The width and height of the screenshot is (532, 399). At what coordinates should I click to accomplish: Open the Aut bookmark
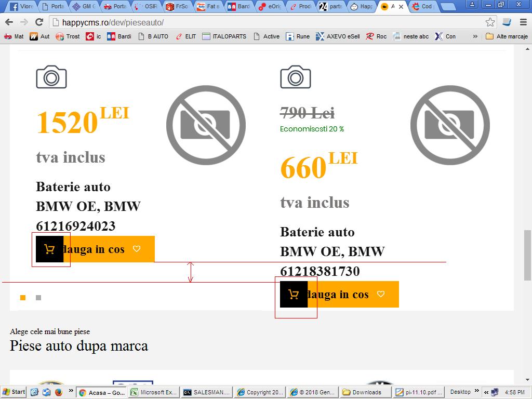coord(39,36)
